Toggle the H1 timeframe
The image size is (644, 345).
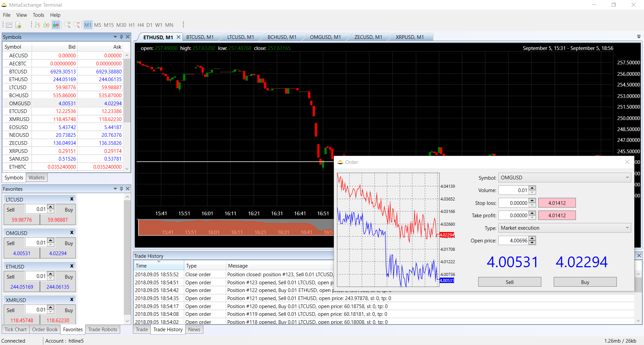pos(132,25)
